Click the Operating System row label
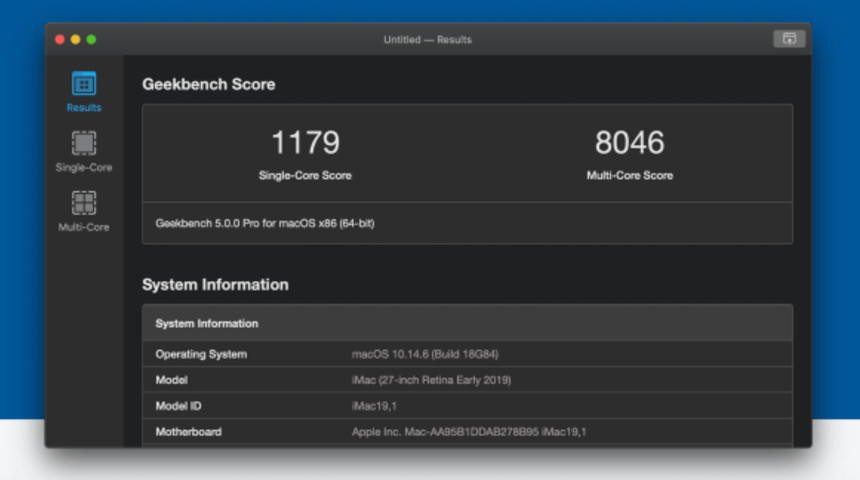The width and height of the screenshot is (860, 480). 201,354
